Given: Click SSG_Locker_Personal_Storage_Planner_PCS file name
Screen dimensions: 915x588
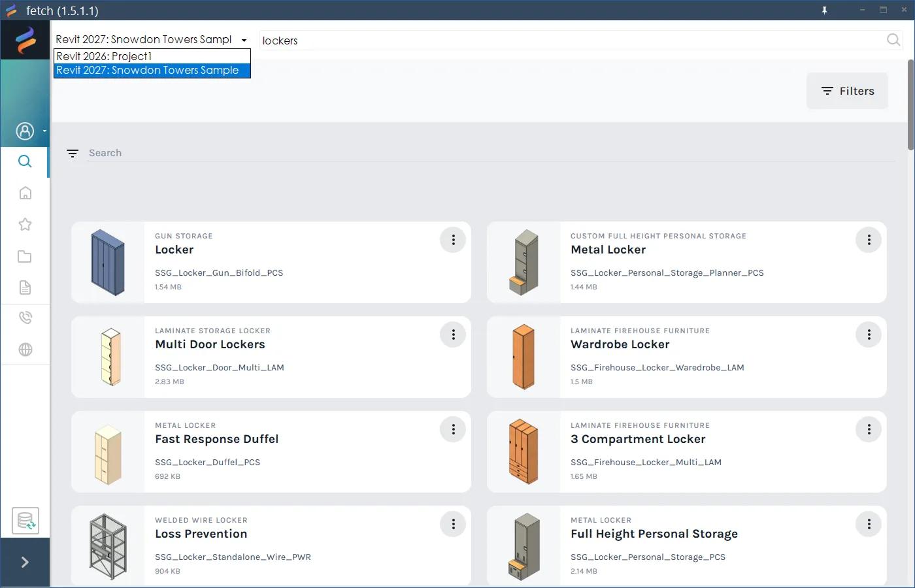Looking at the screenshot, I should click(667, 273).
